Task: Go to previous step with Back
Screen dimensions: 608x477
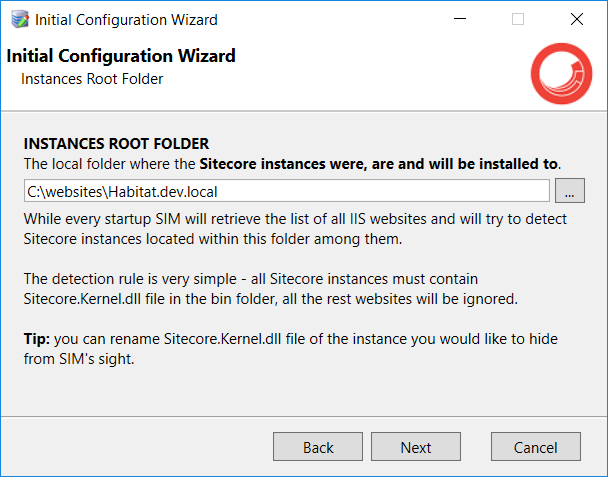Action: pos(318,447)
